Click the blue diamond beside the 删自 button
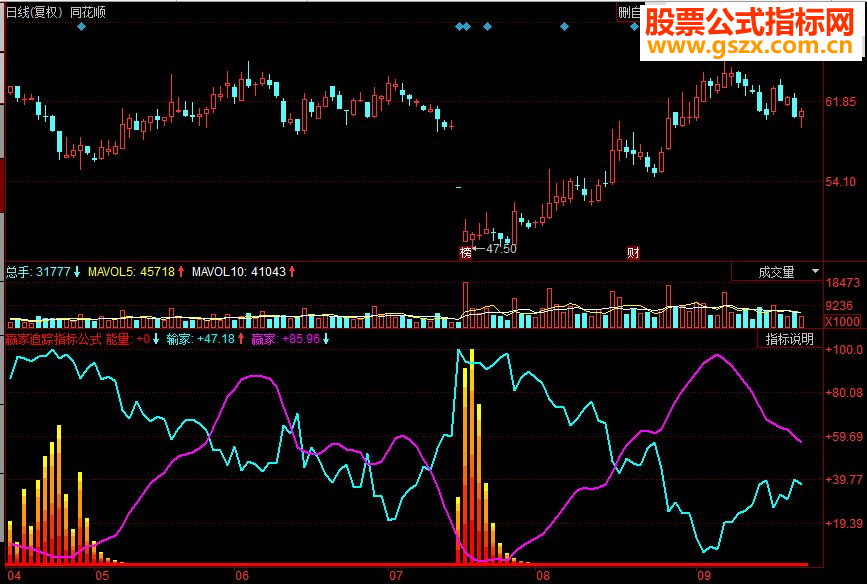Viewport: 867px width, 584px height. pyautogui.click(x=634, y=27)
